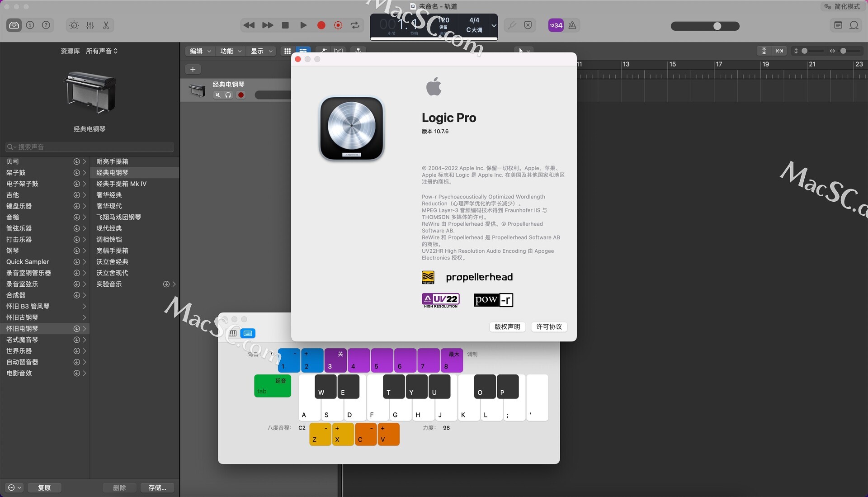
Task: Toggle the Tuner button
Action: (512, 25)
